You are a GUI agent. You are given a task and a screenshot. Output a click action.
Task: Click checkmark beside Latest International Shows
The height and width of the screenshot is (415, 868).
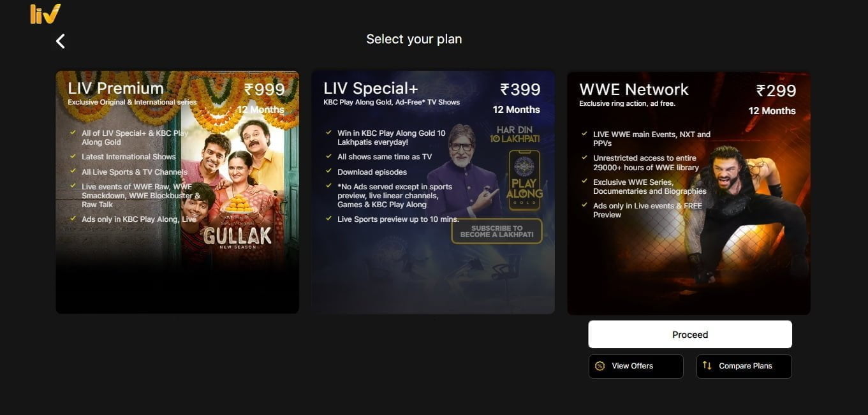click(x=74, y=156)
